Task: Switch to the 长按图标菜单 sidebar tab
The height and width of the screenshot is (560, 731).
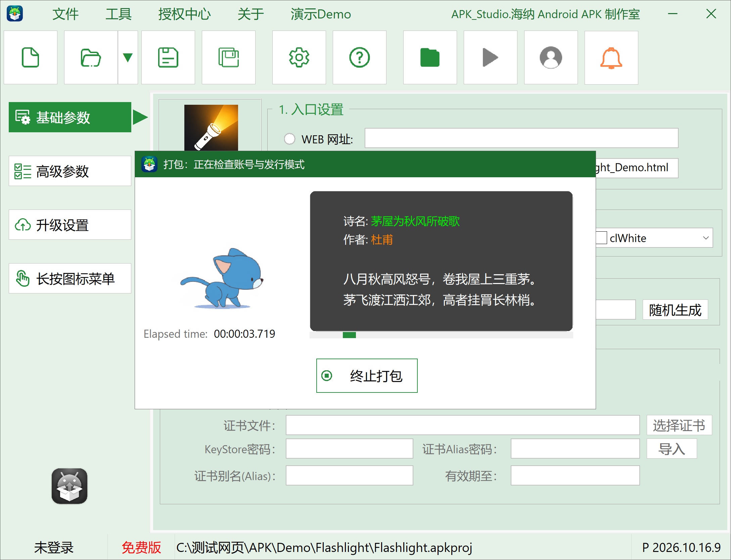Action: coord(70,278)
